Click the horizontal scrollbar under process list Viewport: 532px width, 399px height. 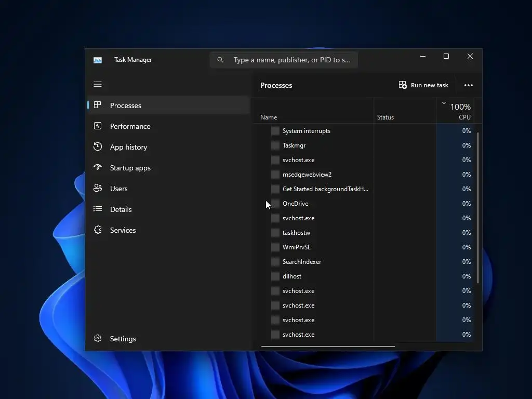pyautogui.click(x=328, y=347)
